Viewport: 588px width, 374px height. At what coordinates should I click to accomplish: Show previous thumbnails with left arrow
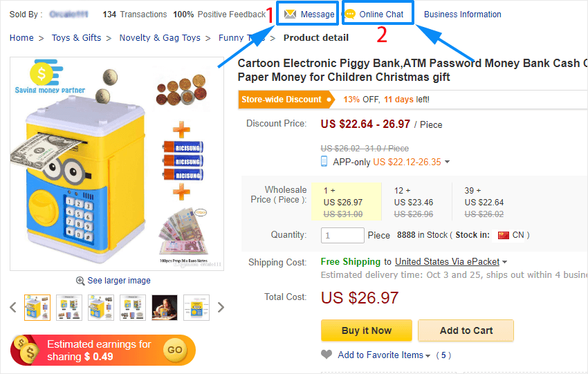[x=13, y=307]
